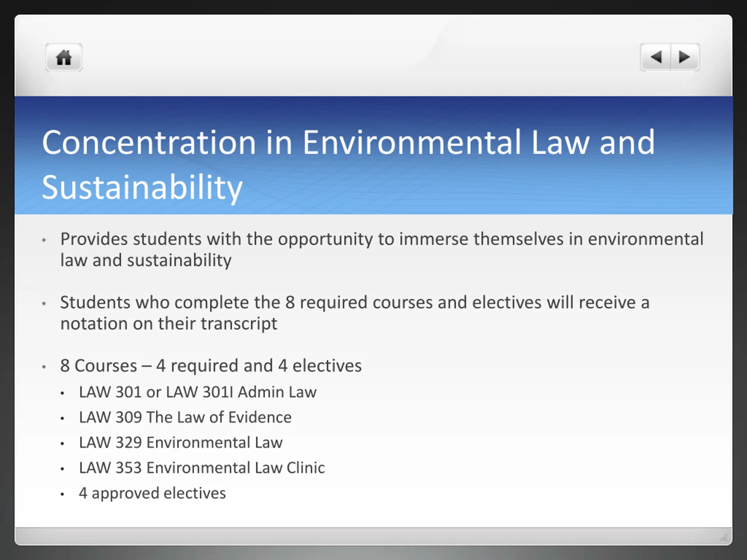Click 'LAW 301 or LAW 301I Admin Law'

click(198, 392)
